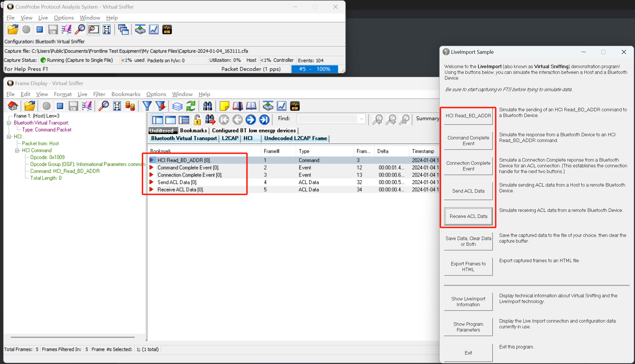Click the save capture file icon
Viewport: 635px width, 364px height.
point(53,29)
